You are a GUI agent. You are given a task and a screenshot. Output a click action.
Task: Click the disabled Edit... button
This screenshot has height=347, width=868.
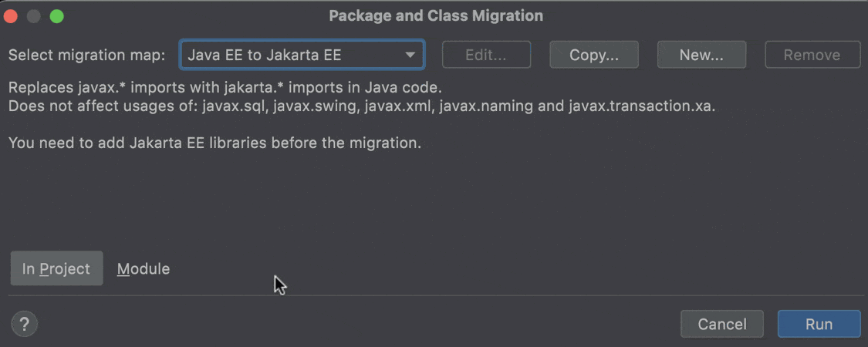click(x=486, y=56)
